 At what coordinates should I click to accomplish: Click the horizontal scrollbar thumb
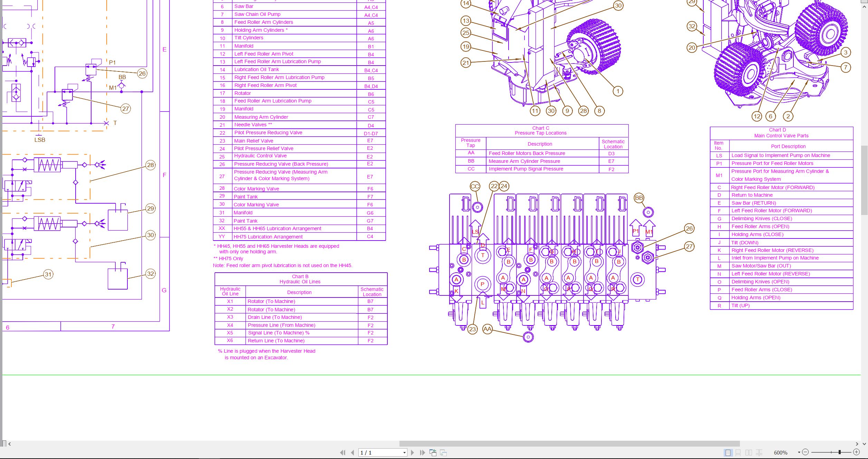click(x=569, y=444)
